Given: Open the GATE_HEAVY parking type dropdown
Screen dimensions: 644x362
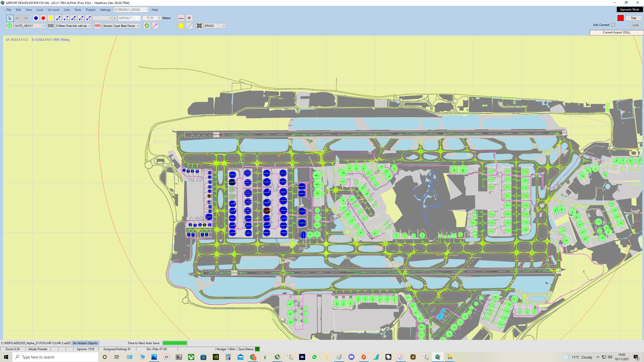Looking at the screenshot, I should [x=30, y=26].
